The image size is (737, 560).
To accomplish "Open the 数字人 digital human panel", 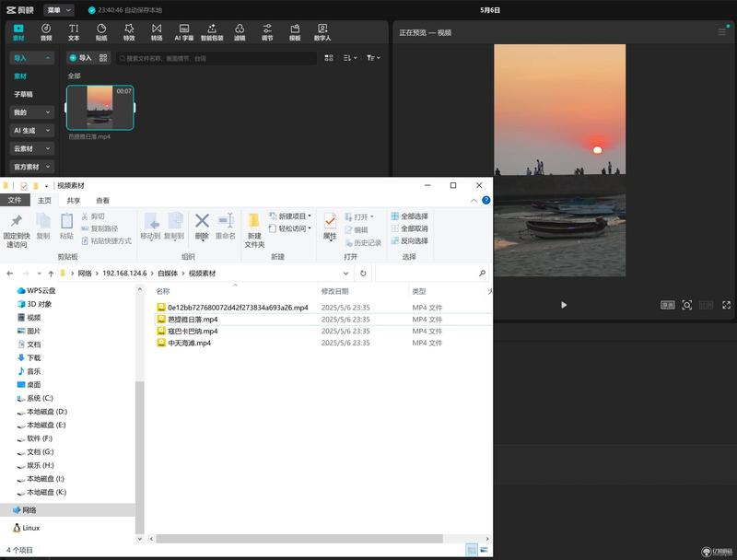I will click(322, 32).
